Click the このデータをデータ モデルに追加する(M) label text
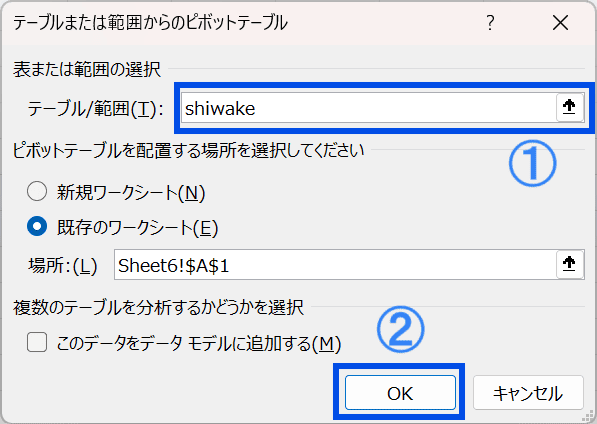 pyautogui.click(x=199, y=343)
